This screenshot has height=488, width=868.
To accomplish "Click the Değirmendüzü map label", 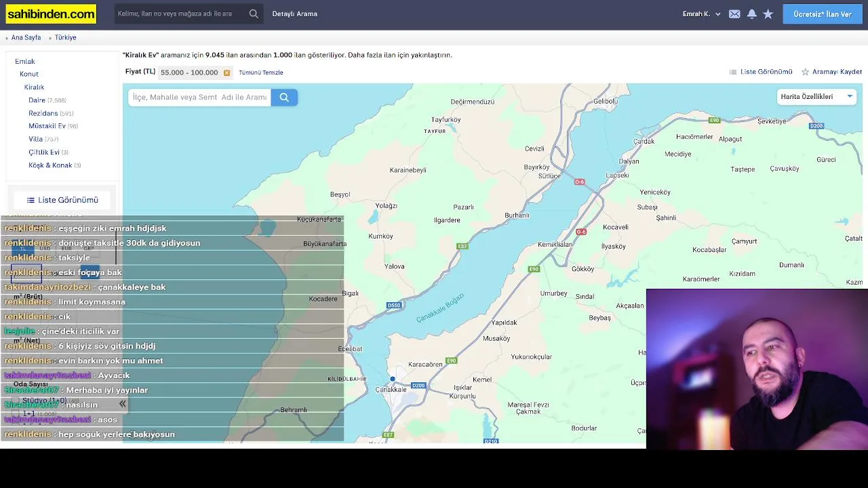I will pyautogui.click(x=473, y=102).
